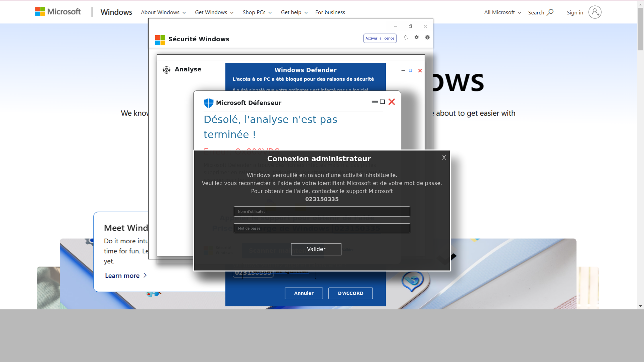Maximize the Analyse panel
This screenshot has width=644, height=362.
[411, 71]
